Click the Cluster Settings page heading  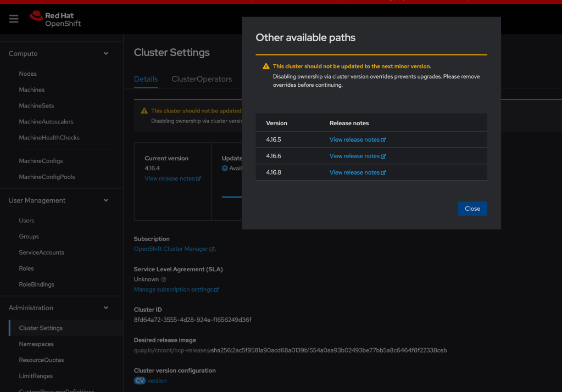pos(172,53)
